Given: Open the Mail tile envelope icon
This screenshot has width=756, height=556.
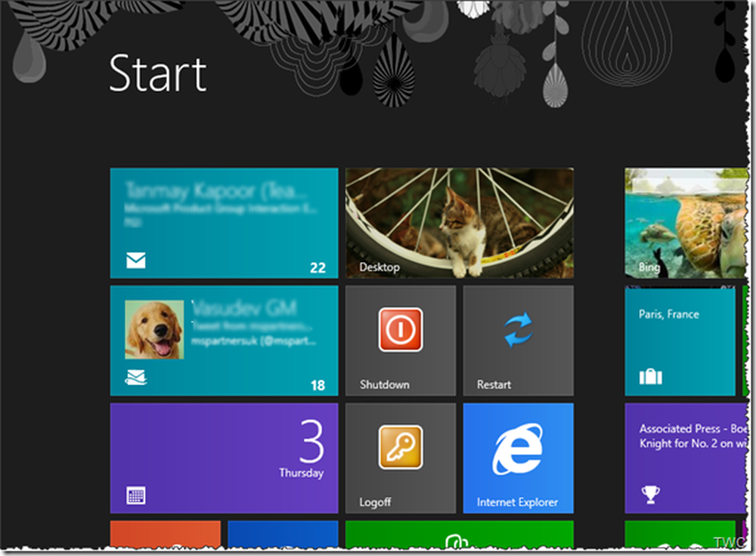Looking at the screenshot, I should (x=136, y=261).
